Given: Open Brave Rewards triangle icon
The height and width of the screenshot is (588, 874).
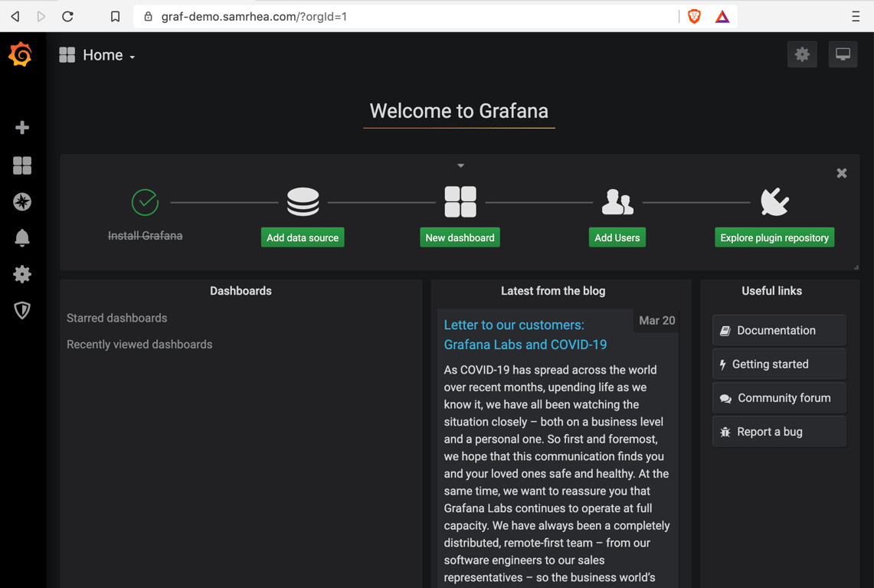Looking at the screenshot, I should pyautogui.click(x=722, y=17).
